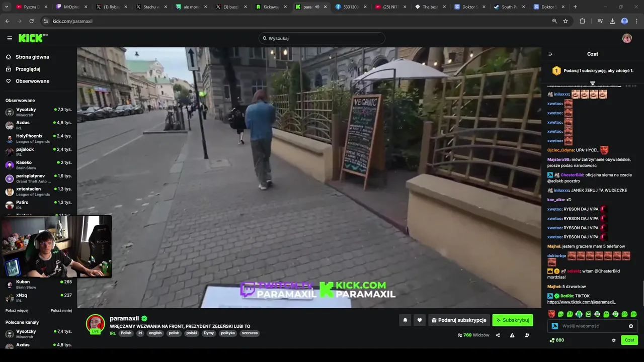Screen dimensions: 644x362
Task: Select the polityka tag
Action: pos(228,333)
